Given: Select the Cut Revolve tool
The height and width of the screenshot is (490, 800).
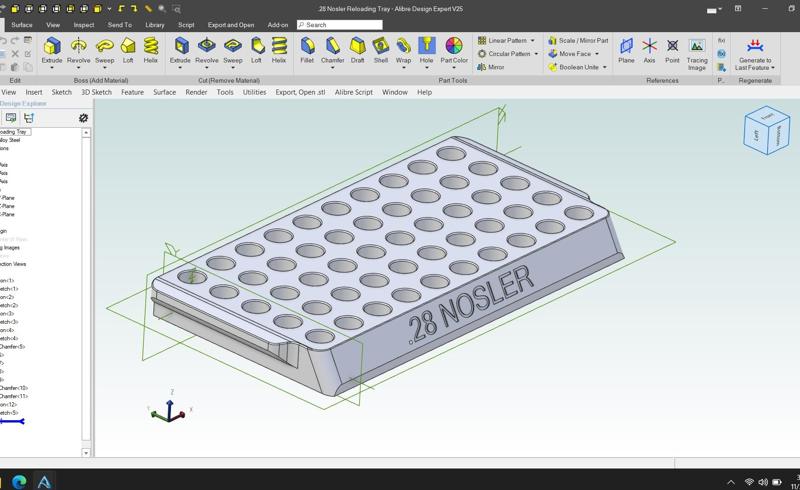Looking at the screenshot, I should pos(207,50).
